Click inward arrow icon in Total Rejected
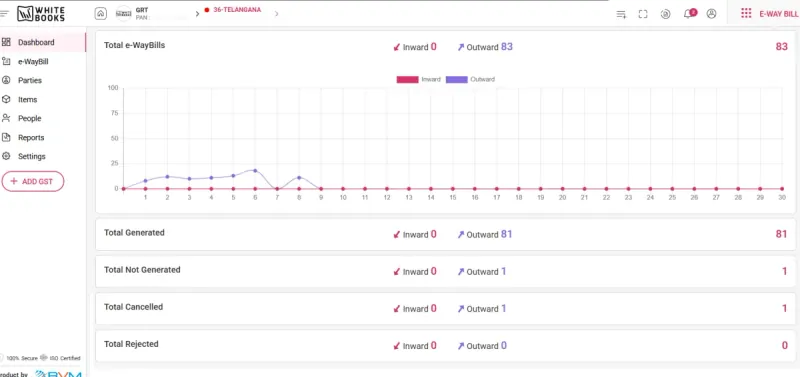Screen dimensions: 800x377 pyautogui.click(x=396, y=346)
